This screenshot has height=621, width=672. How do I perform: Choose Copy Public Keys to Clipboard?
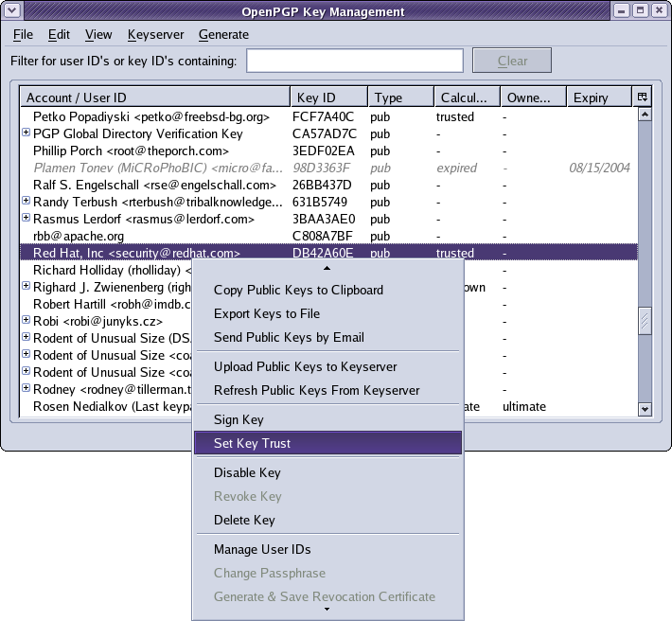coord(327,290)
